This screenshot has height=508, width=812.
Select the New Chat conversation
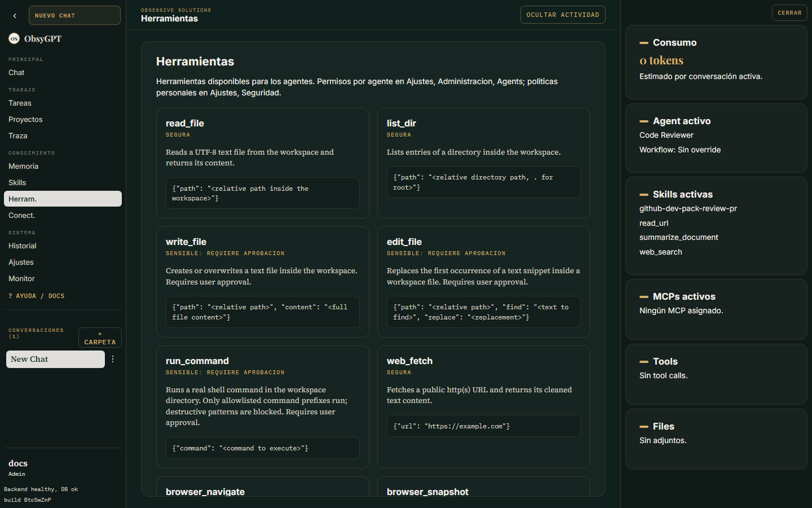55,359
